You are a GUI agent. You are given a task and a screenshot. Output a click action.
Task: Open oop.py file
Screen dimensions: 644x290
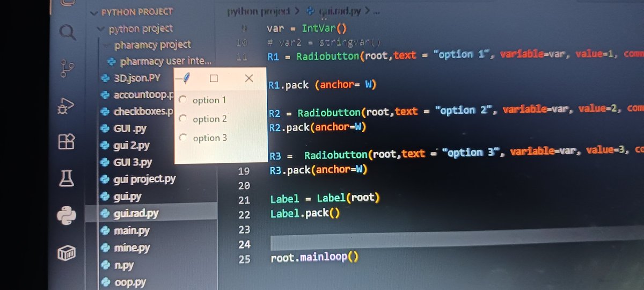(123, 282)
